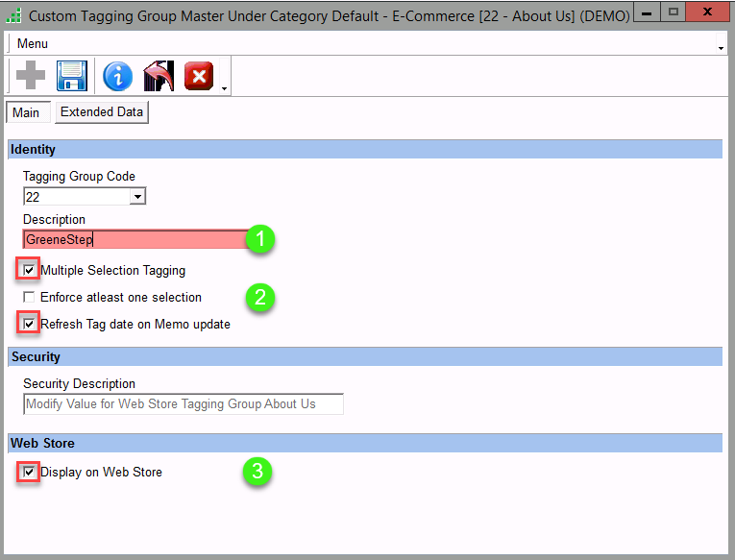
Task: Click the floppy disk Save icon
Action: tap(72, 75)
